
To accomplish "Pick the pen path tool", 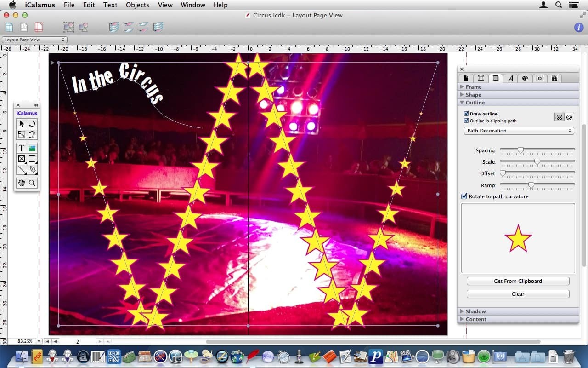I will pos(32,170).
